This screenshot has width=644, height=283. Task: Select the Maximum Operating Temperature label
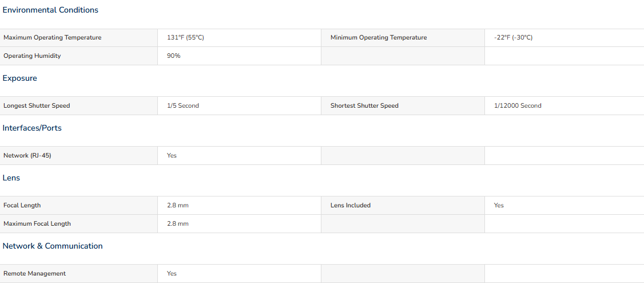52,38
